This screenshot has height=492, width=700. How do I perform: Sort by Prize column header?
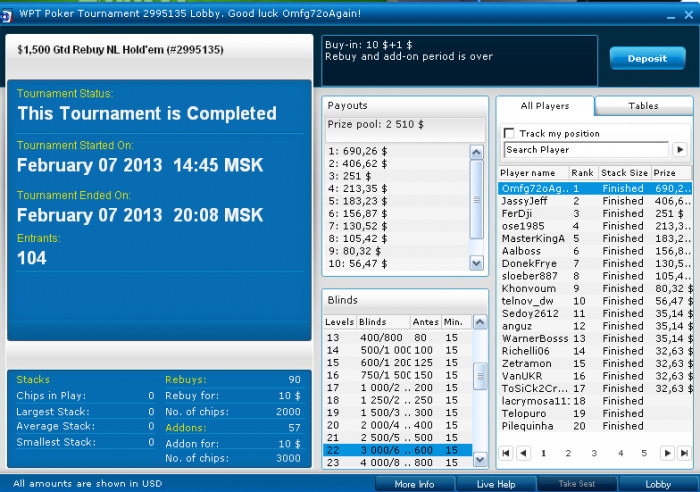point(671,173)
